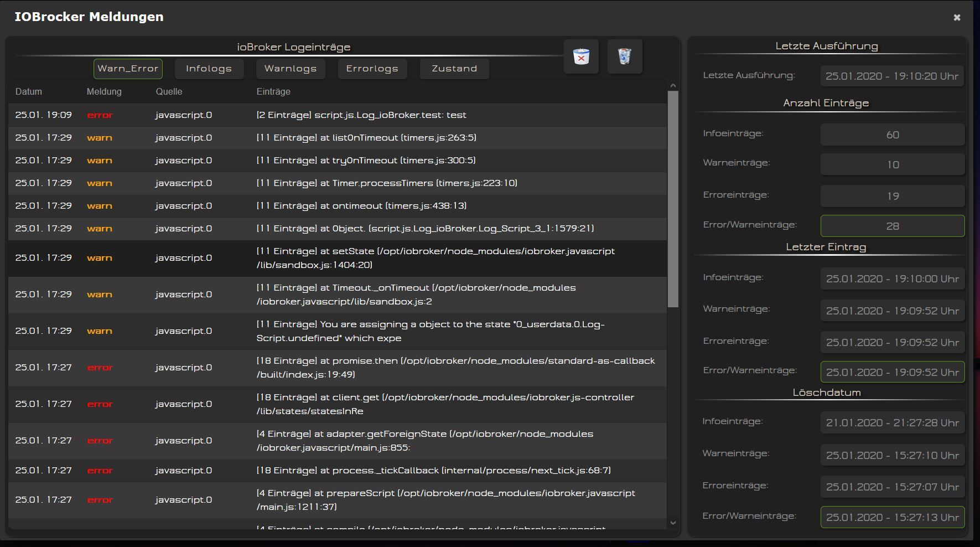The image size is (980, 547).
Task: Click the 'You are assigning a object' entry
Action: coord(338,331)
